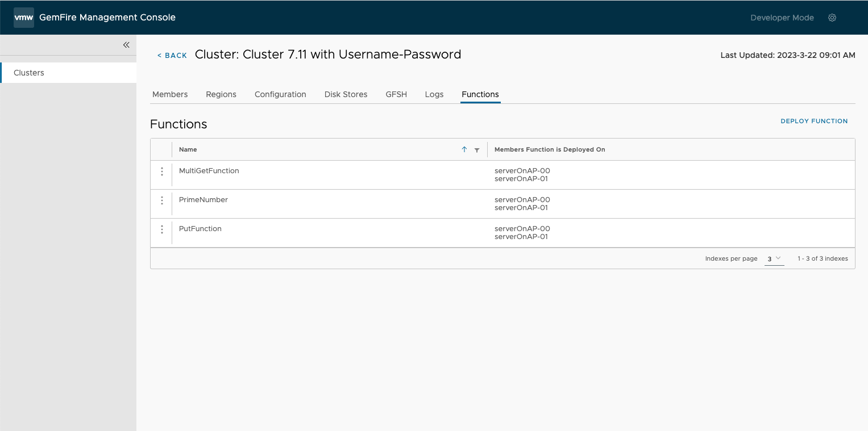Click serverOnAP-00 in the MultiGetFunction row
Image resolution: width=868 pixels, height=431 pixels.
pos(522,170)
